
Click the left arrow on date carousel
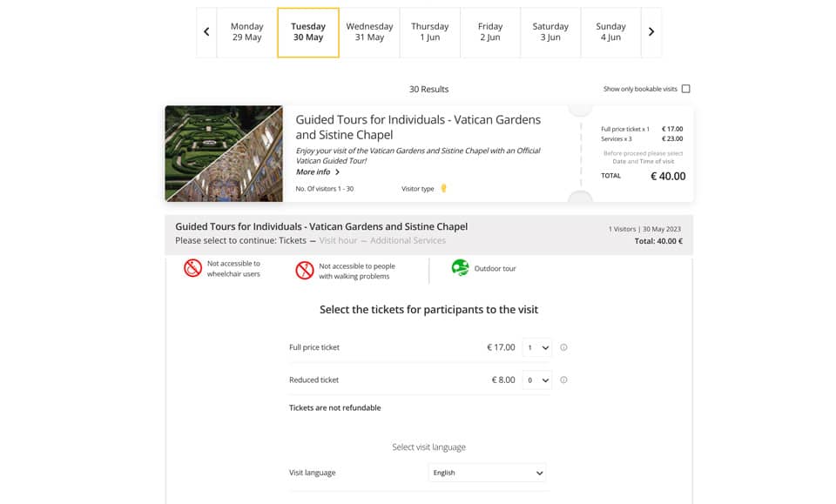tap(206, 32)
